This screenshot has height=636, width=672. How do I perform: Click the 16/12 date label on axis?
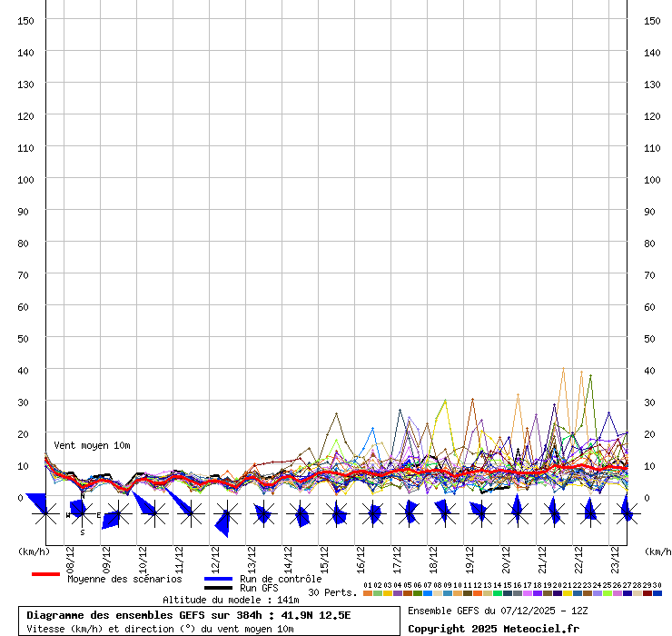(361, 555)
